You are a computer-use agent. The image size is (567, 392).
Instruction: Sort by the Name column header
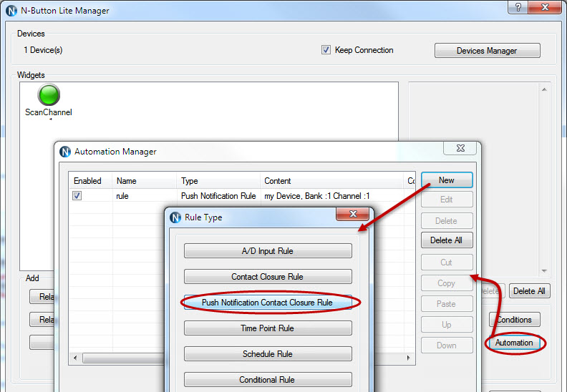point(145,181)
